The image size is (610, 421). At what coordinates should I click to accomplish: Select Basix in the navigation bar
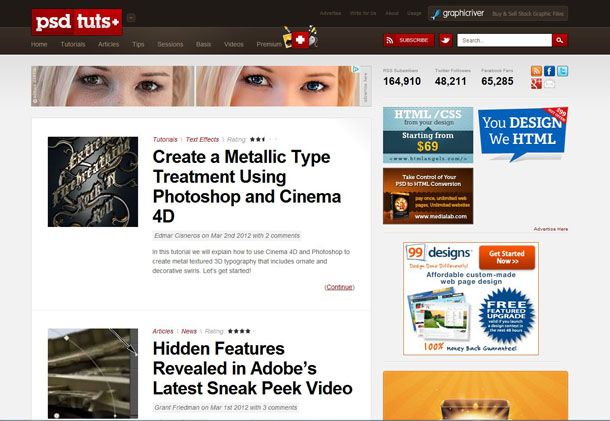[203, 44]
